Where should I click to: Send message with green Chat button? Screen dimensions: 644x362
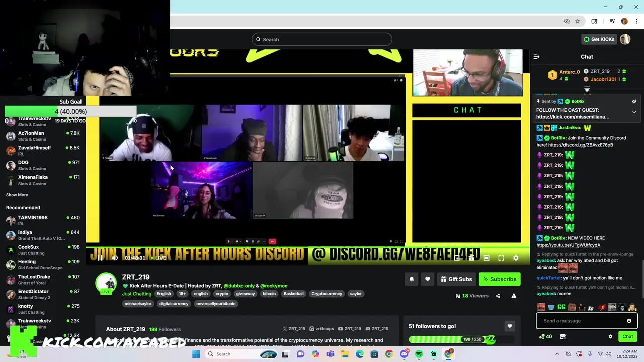coord(628,337)
